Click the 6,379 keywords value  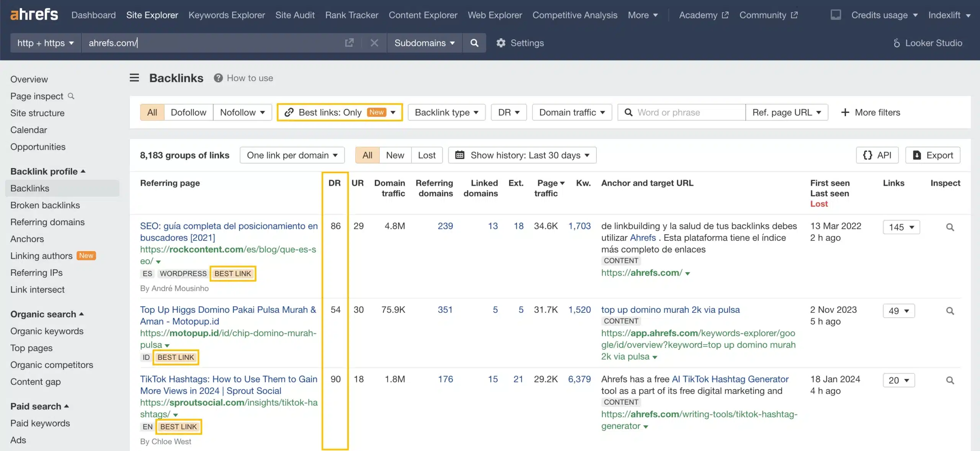pyautogui.click(x=579, y=379)
